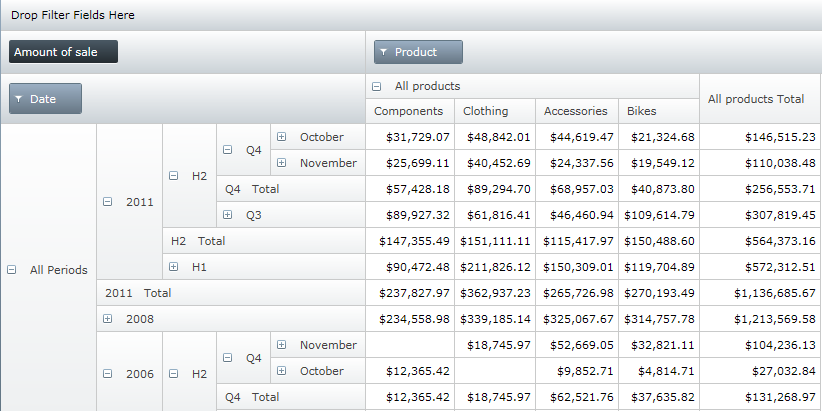Expand the H1 row in 2011
This screenshot has height=411, width=822.
(174, 267)
